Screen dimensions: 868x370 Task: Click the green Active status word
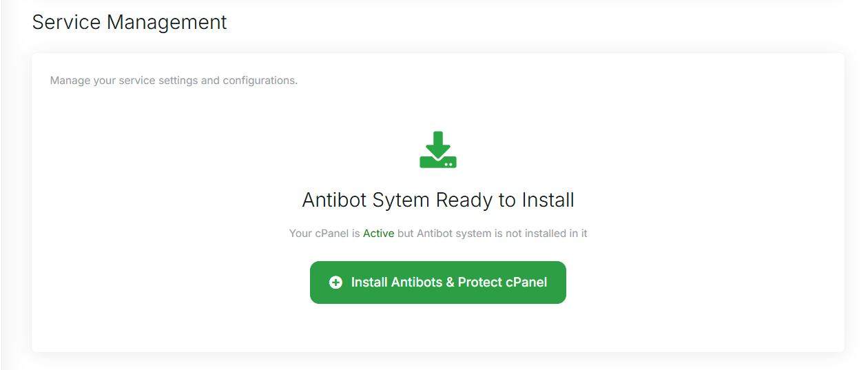[378, 234]
